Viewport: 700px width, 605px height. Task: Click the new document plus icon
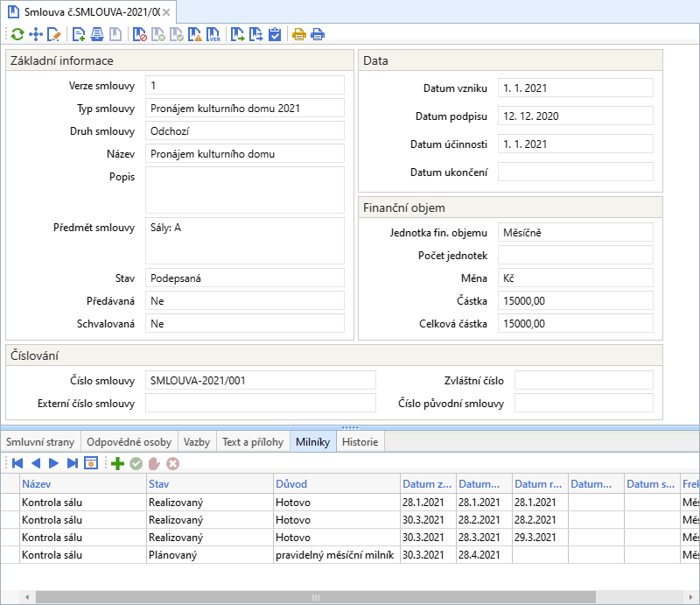coord(80,35)
